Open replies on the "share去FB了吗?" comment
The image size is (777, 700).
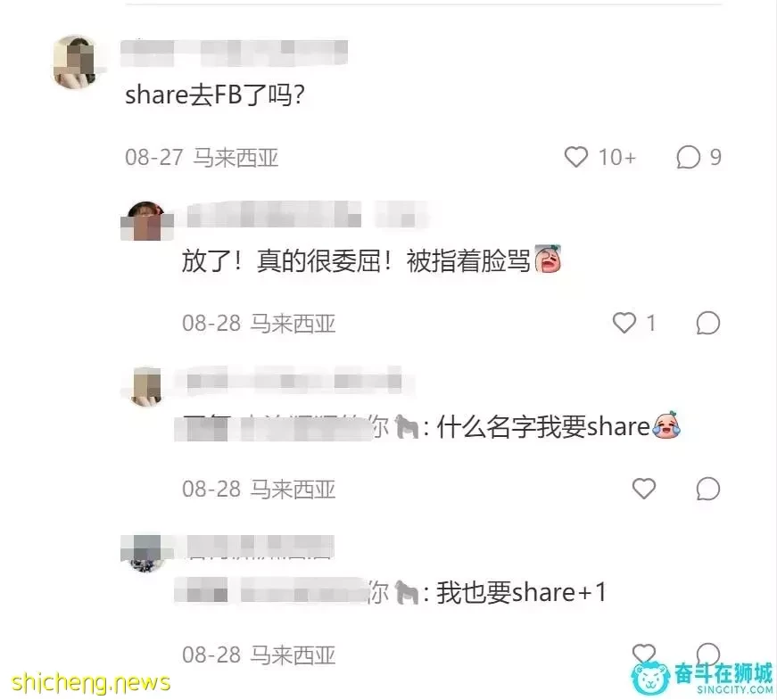click(x=689, y=157)
